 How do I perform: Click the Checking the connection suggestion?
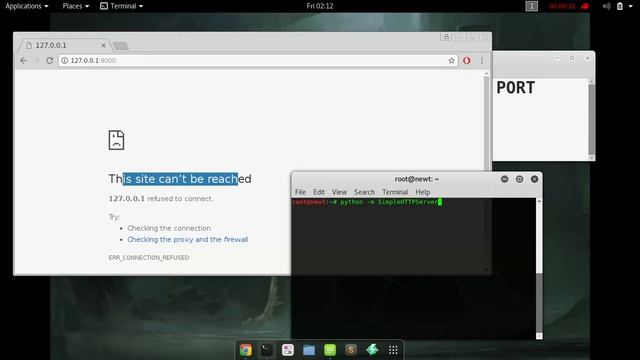[x=169, y=228]
